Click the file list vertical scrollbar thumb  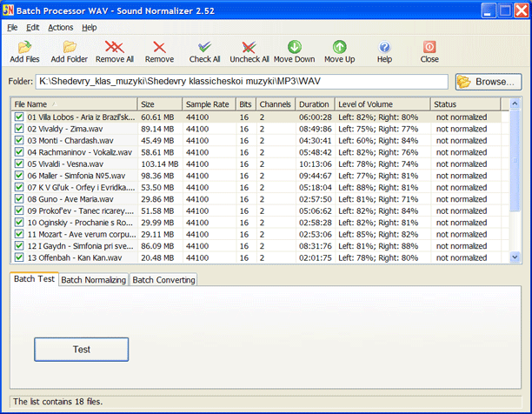pos(515,160)
